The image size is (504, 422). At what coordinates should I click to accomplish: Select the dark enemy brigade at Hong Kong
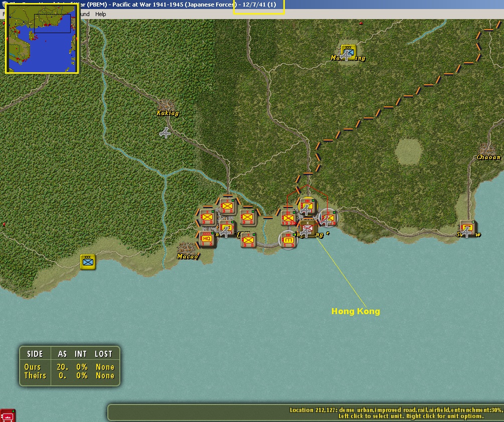(x=307, y=229)
